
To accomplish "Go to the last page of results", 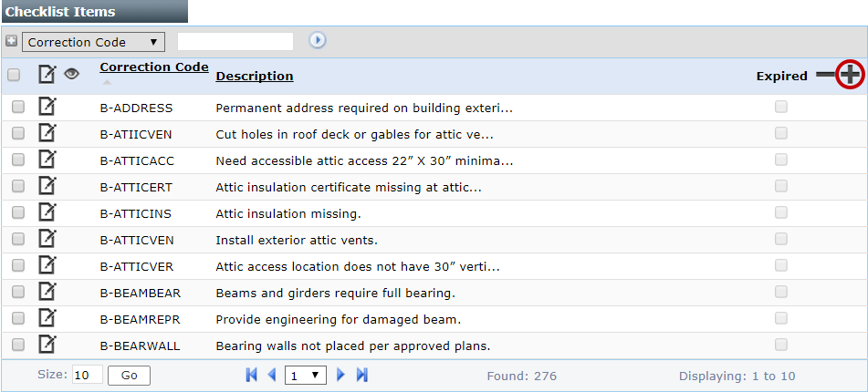I will coord(362,375).
